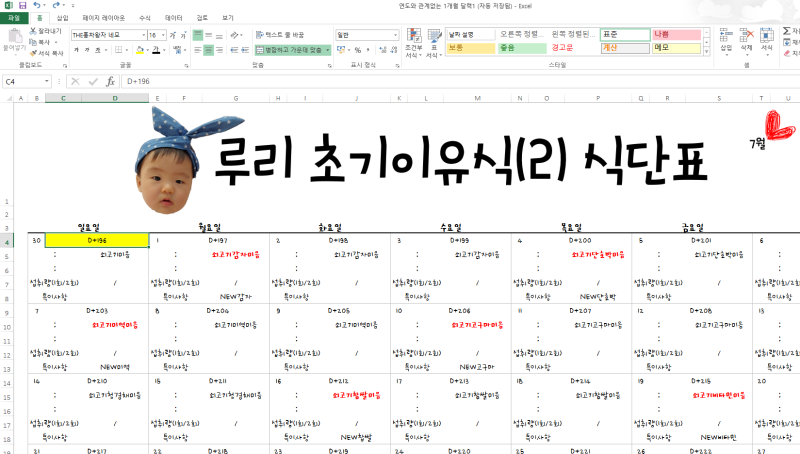Click Decrease Indent icon
This screenshot has width=800, height=454.
234,50
